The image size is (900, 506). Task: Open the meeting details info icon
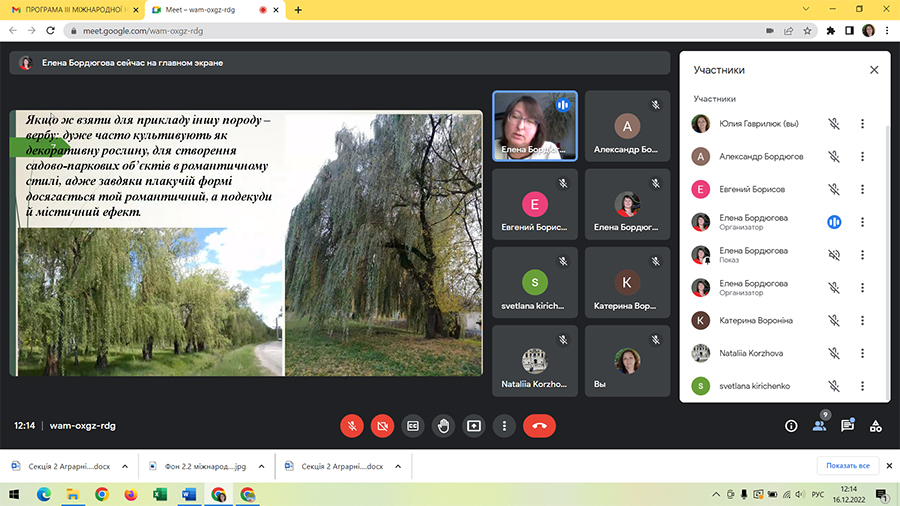[791, 425]
